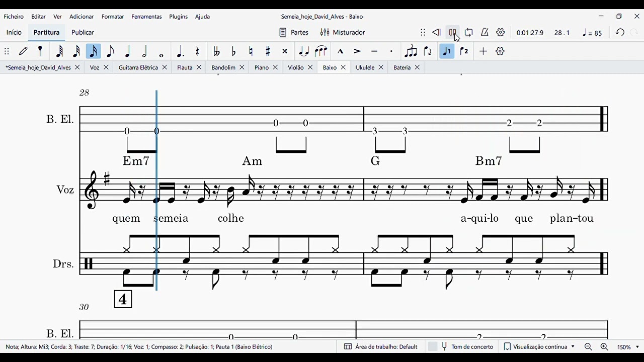Apply double sharp accidental

285,51
